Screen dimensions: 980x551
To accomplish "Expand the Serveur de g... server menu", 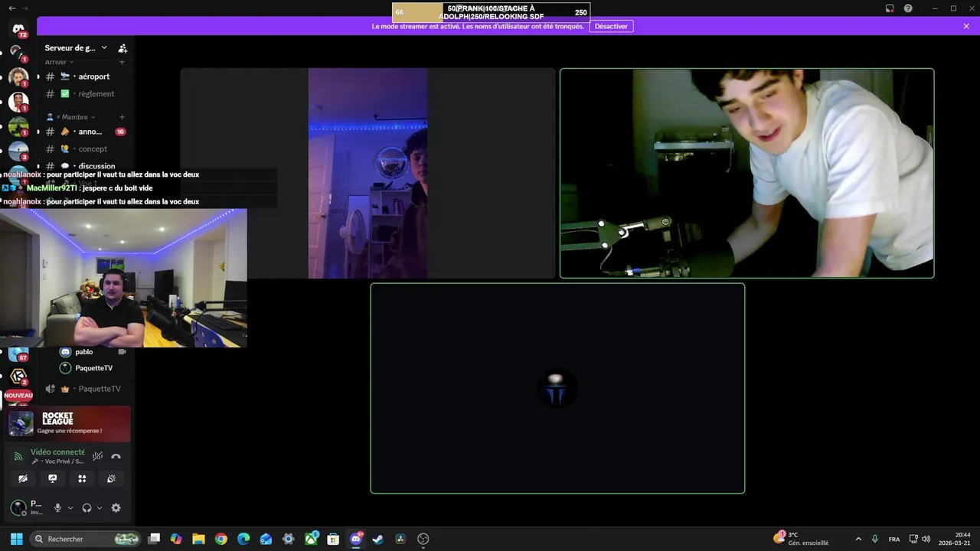I will click(x=75, y=48).
